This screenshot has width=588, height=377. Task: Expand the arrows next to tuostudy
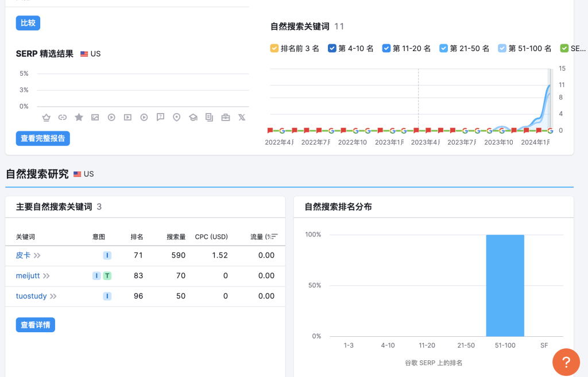click(53, 296)
